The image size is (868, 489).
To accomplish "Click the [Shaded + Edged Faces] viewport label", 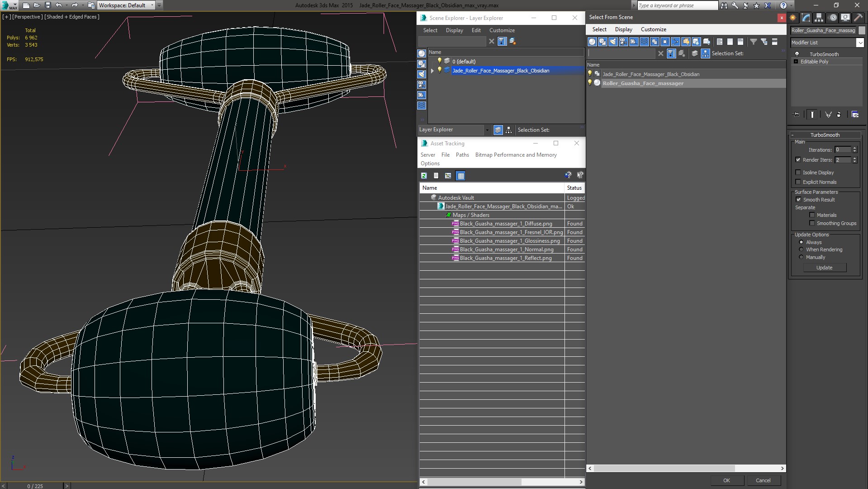I will click(x=72, y=17).
